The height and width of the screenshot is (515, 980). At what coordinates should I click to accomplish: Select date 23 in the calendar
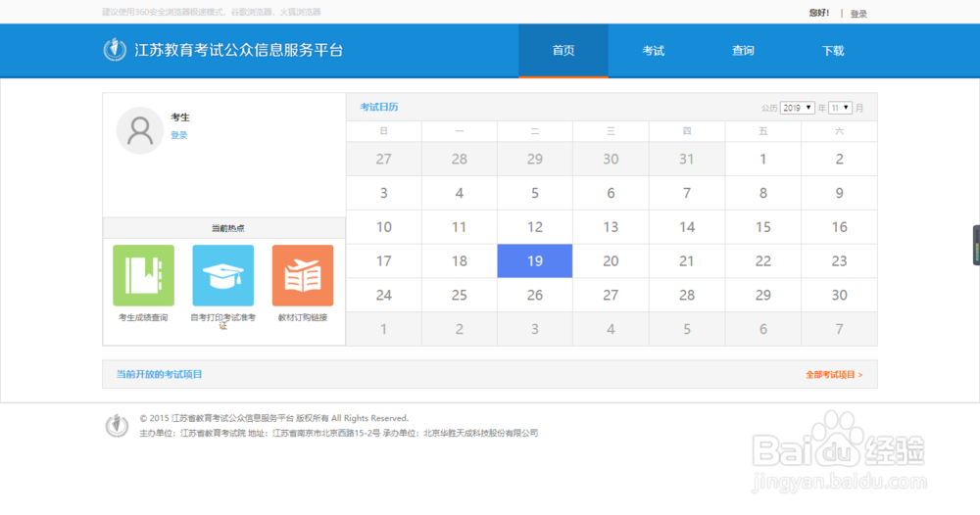coord(840,261)
